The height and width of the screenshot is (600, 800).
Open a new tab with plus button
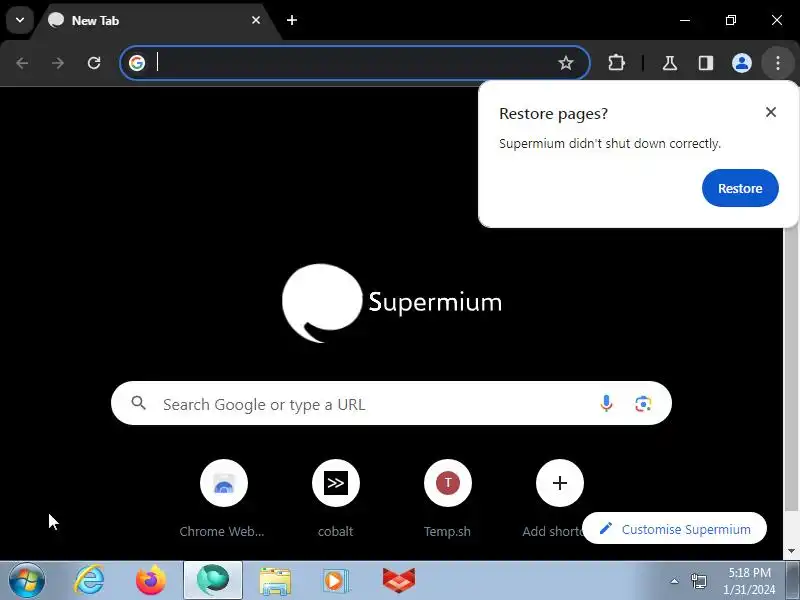[x=292, y=20]
